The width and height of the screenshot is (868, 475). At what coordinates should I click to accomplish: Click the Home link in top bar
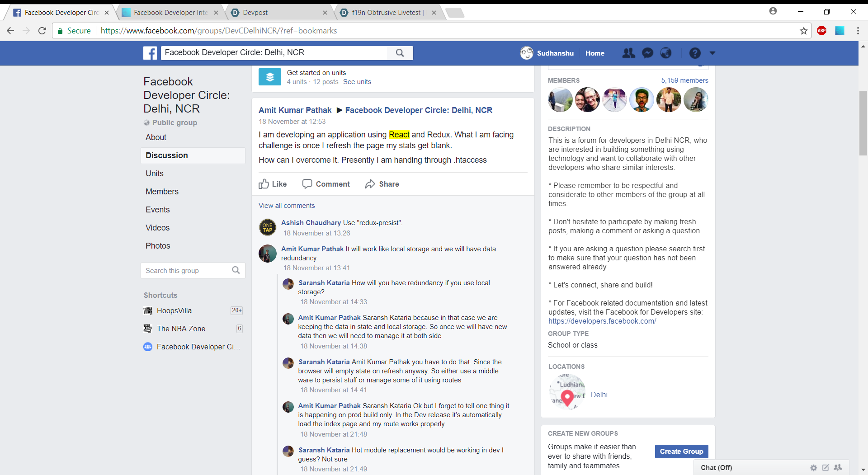point(595,53)
